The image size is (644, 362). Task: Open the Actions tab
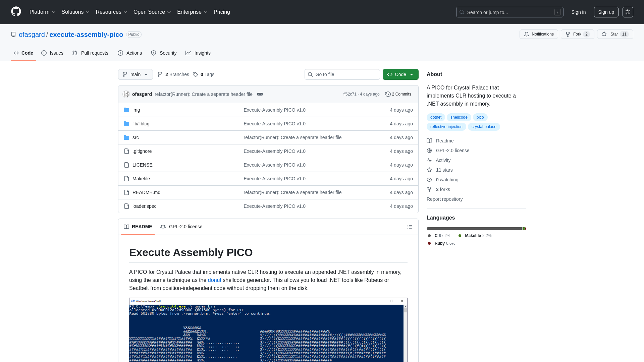[x=130, y=53]
